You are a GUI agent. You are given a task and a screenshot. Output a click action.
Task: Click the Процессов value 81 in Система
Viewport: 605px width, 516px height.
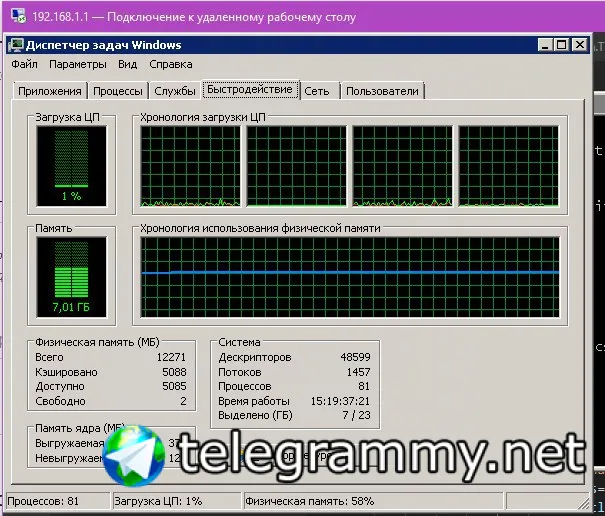point(364,386)
